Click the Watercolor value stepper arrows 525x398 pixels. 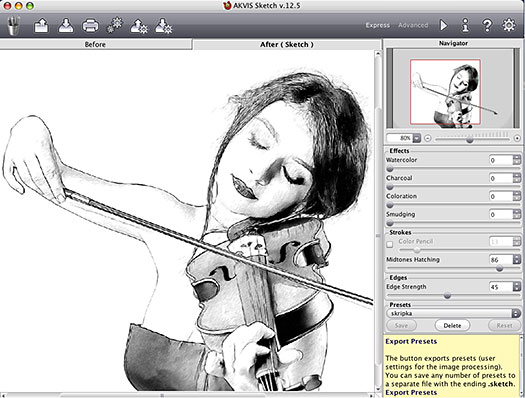(x=516, y=160)
